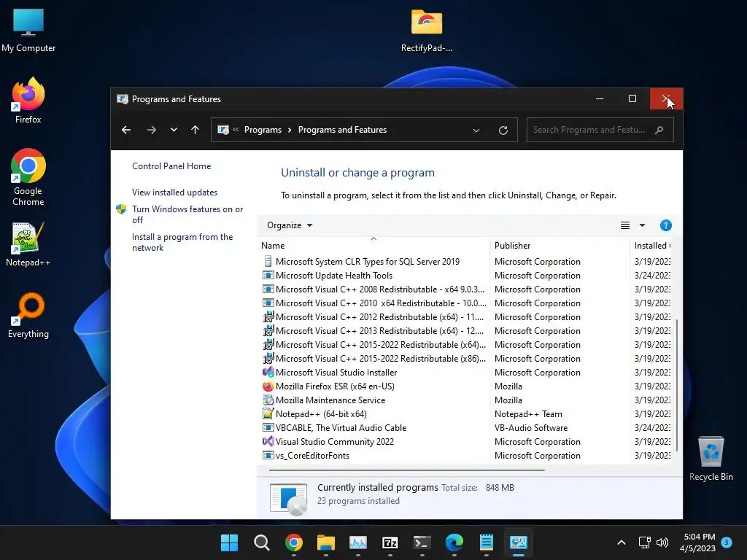Click the Forward navigation arrow
This screenshot has width=747, height=560.
click(152, 130)
